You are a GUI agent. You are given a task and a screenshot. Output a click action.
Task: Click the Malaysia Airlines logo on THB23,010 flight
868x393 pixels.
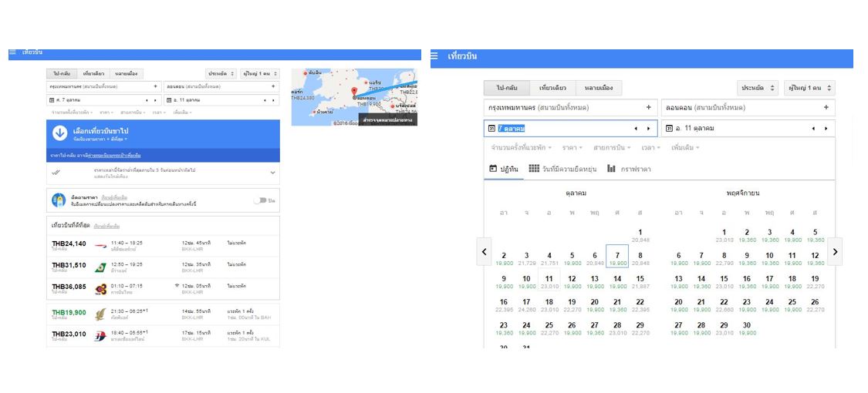pyautogui.click(x=100, y=335)
